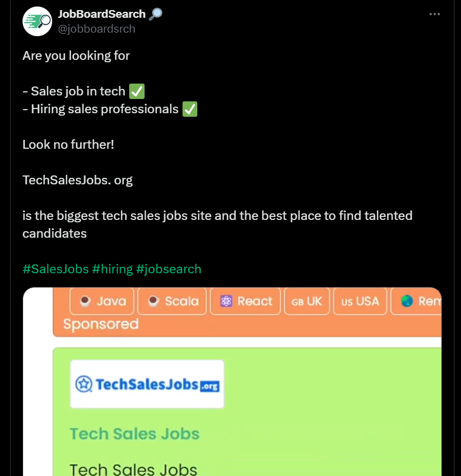This screenshot has width=461, height=476.
Task: Open the #hiring hashtag
Action: pyautogui.click(x=113, y=269)
